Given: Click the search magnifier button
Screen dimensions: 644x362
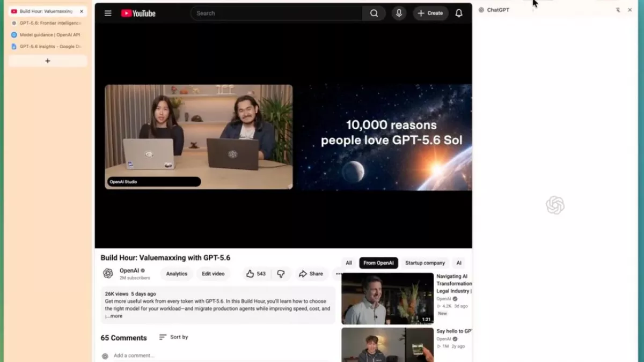Looking at the screenshot, I should 374,13.
